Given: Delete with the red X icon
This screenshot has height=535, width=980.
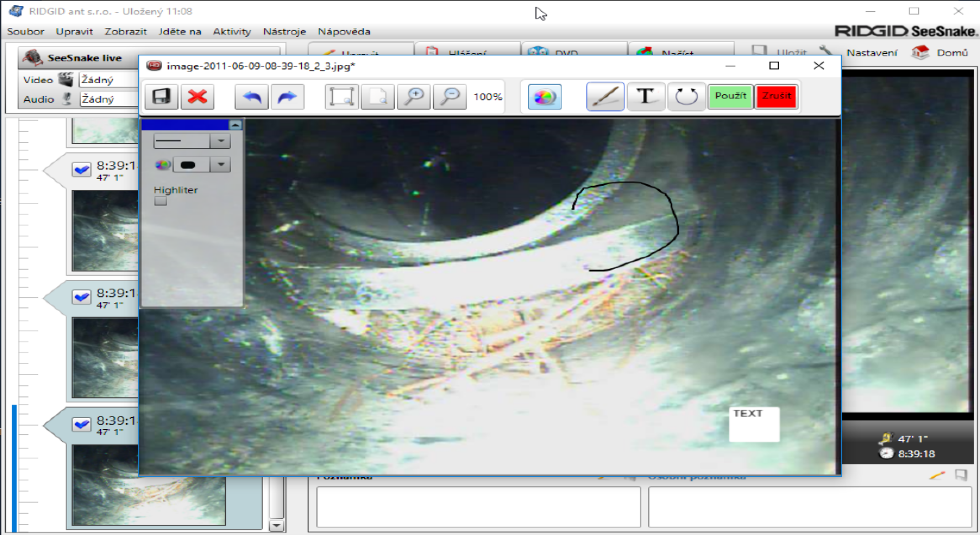Looking at the screenshot, I should pos(198,97).
